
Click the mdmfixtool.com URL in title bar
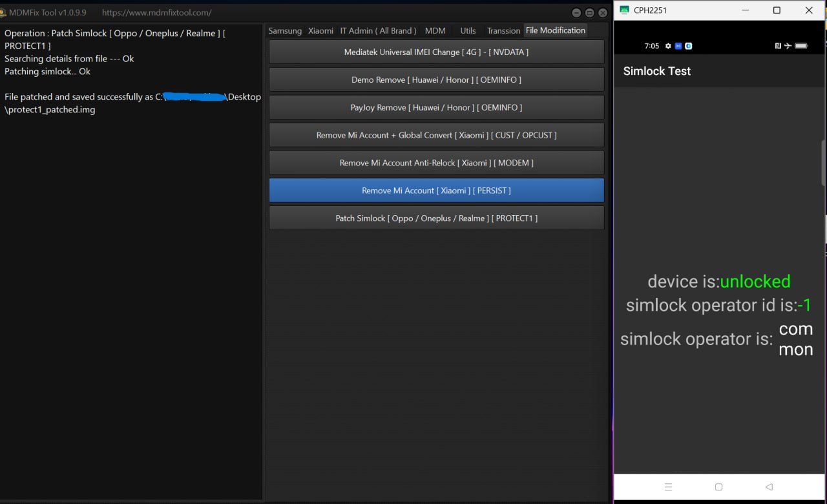pos(156,13)
